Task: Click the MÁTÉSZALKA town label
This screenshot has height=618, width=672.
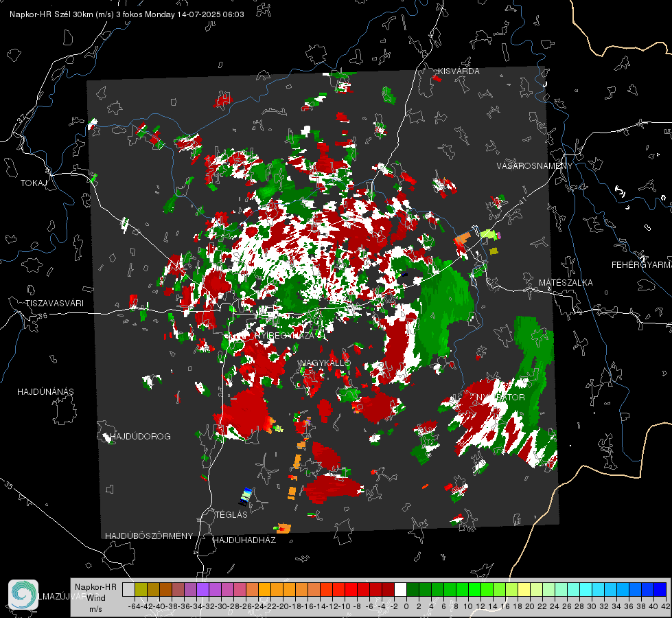Action: (x=566, y=283)
